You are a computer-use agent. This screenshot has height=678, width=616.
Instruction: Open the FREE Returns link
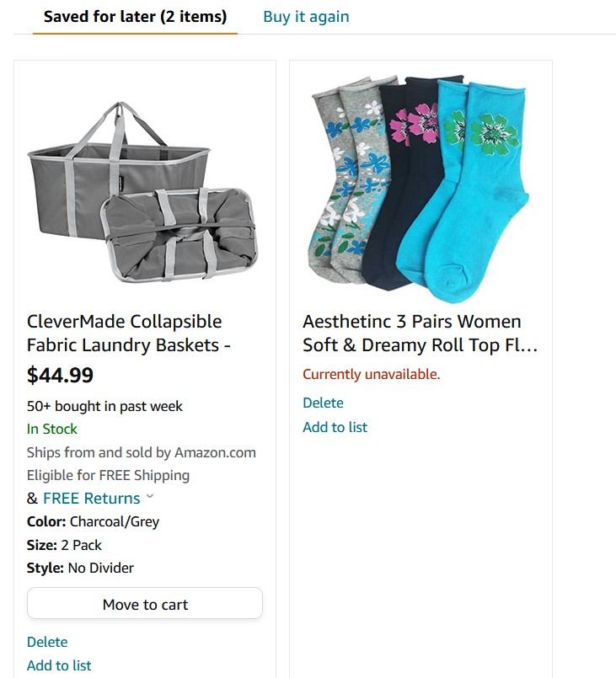92,498
